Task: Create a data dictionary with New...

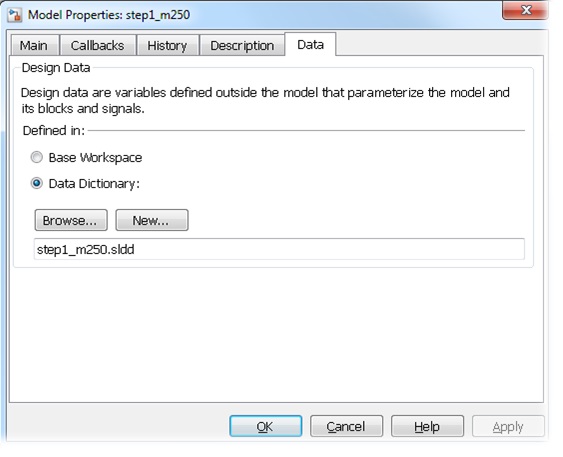Action: coord(152,220)
